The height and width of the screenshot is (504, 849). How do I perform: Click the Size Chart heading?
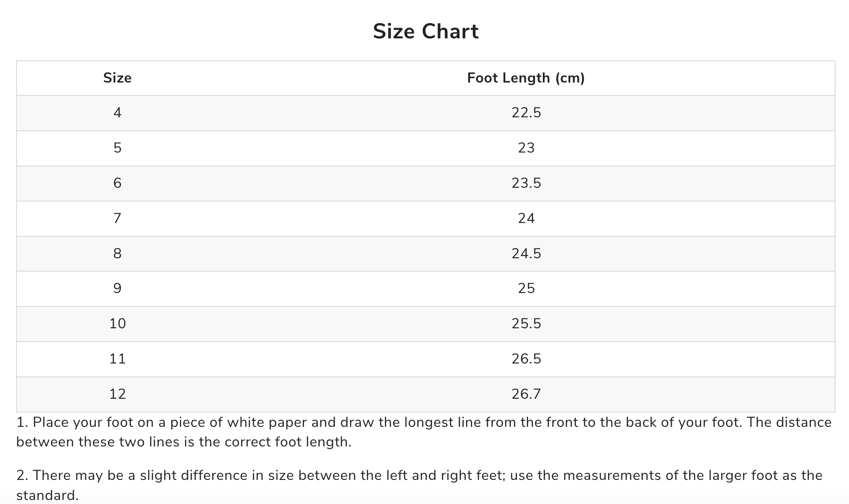pos(425,32)
